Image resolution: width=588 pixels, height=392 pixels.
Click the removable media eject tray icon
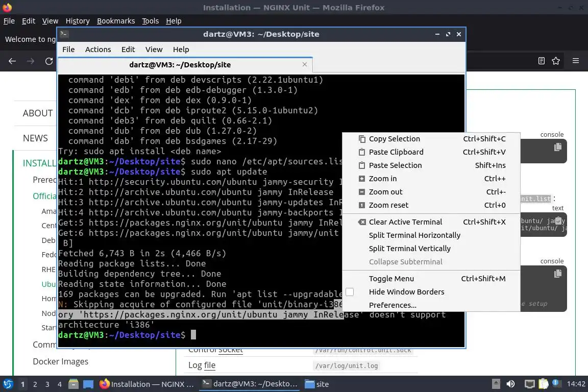tap(496, 384)
